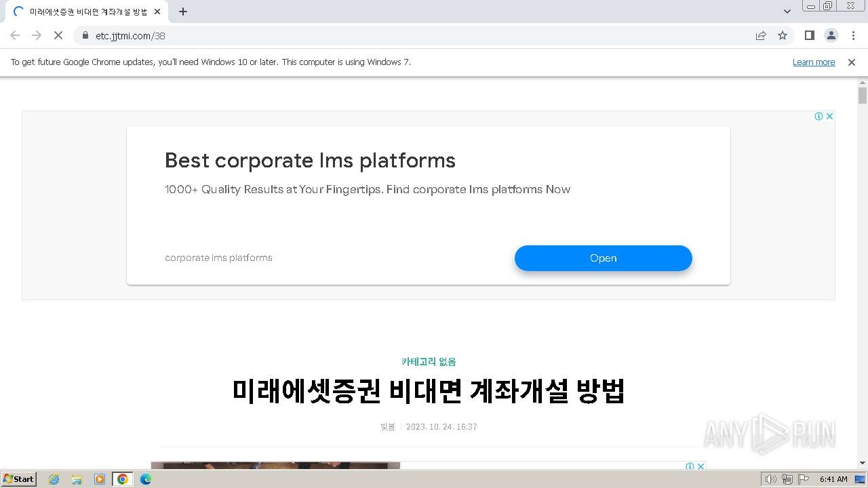The width and height of the screenshot is (868, 488).
Task: View site information lock icon
Action: point(85,35)
